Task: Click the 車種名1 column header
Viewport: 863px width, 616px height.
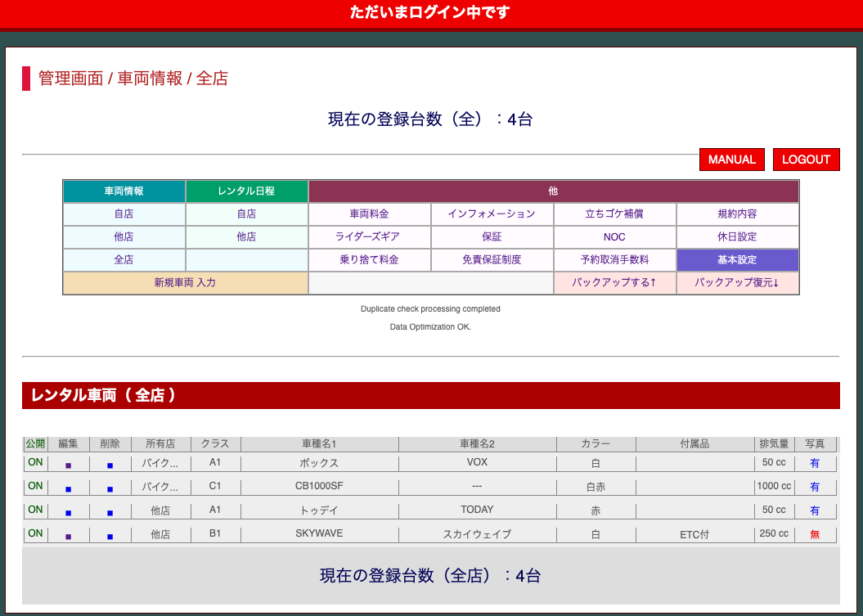Action: 319,443
